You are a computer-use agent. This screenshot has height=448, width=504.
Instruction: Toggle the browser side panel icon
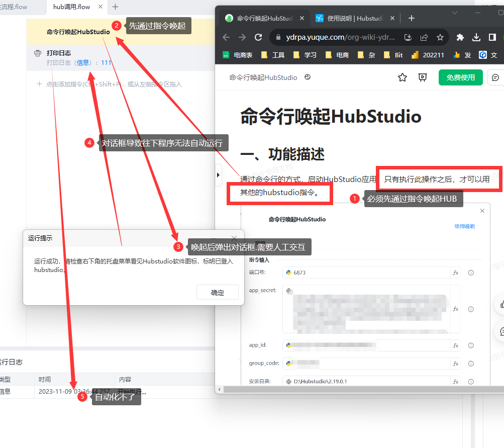point(492,37)
